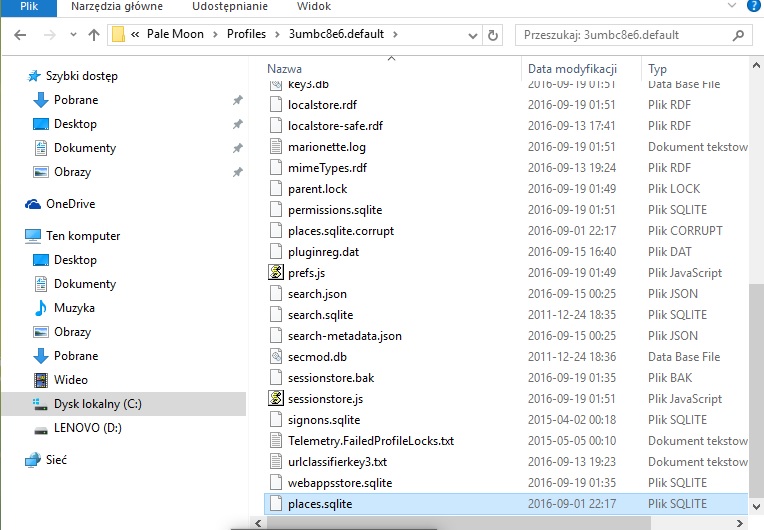Open address bar history dropdown
The image size is (764, 530).
(472, 35)
